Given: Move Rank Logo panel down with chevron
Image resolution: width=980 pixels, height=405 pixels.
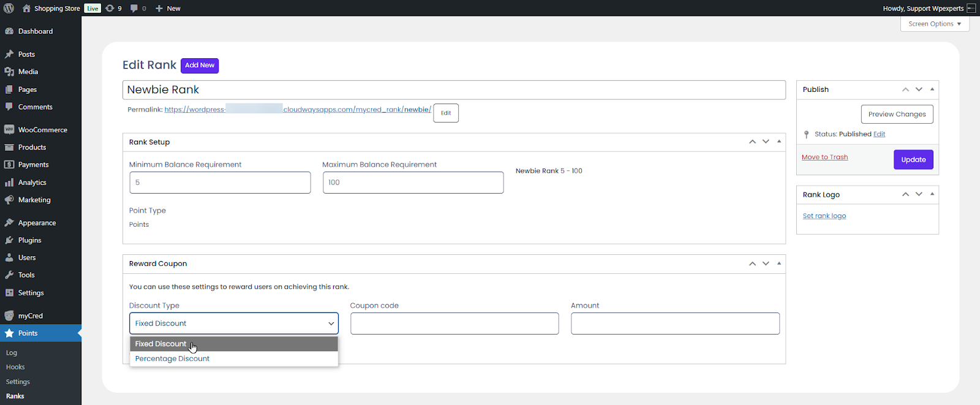Looking at the screenshot, I should click(919, 194).
